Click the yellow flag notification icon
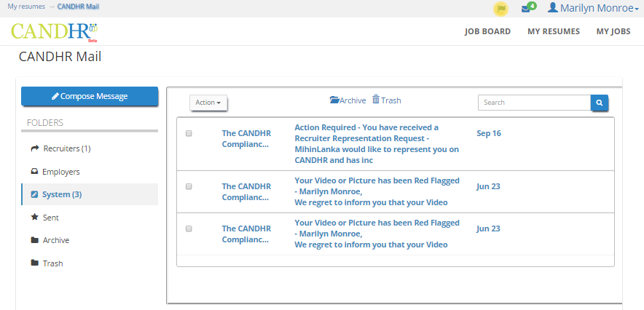The image size is (644, 310). [500, 9]
